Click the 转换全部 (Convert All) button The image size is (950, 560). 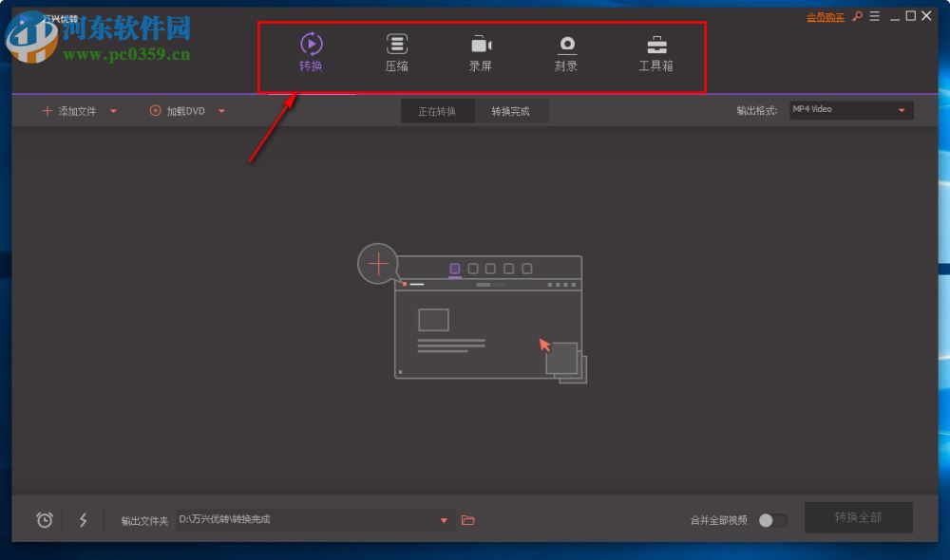(859, 518)
